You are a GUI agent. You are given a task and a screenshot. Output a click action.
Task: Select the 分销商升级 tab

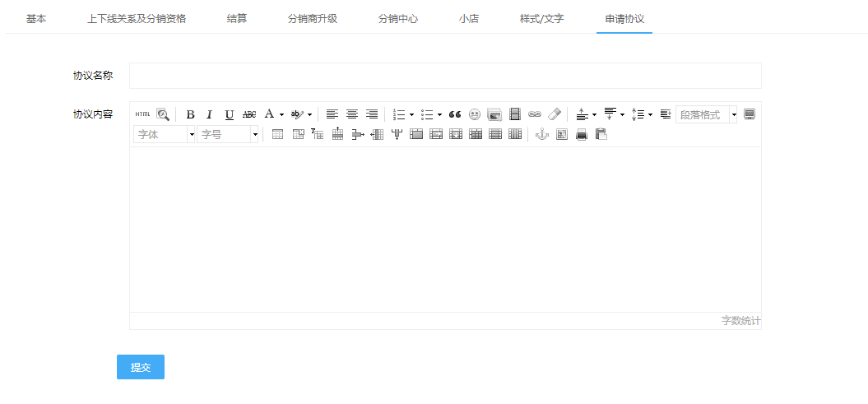tap(312, 19)
